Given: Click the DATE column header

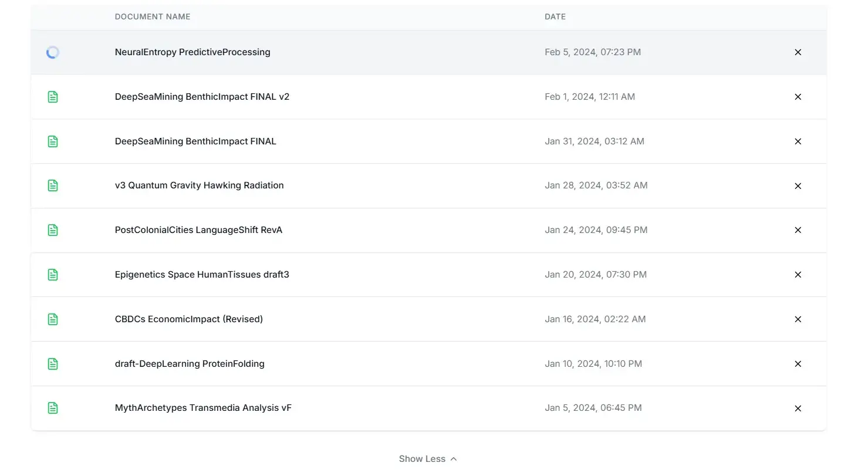Looking at the screenshot, I should click(555, 17).
